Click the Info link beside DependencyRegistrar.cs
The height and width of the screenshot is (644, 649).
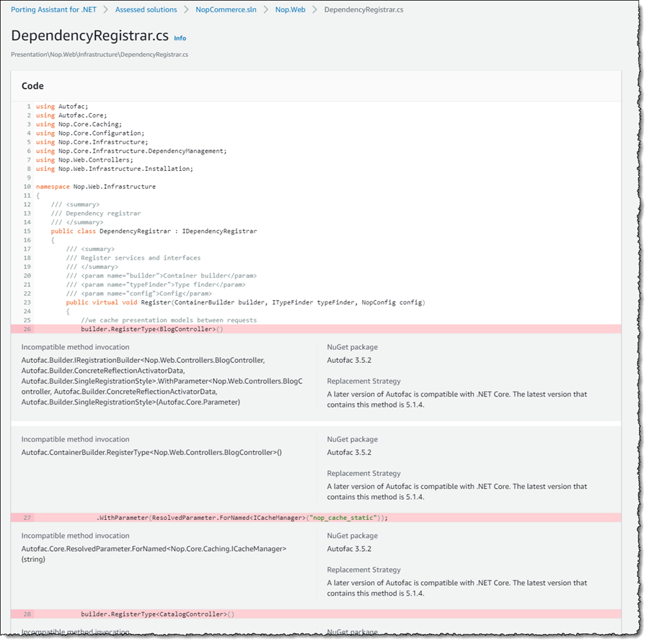click(x=180, y=38)
